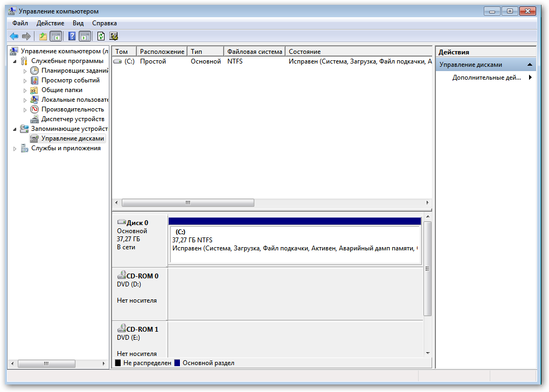Click the disk settings toolbar icon
The height and width of the screenshot is (392, 549).
coord(114,36)
